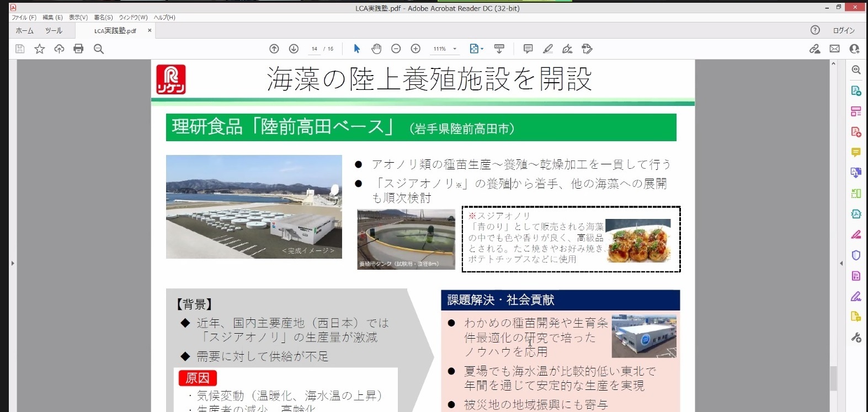Go to the previous page arrow

[x=274, y=49]
